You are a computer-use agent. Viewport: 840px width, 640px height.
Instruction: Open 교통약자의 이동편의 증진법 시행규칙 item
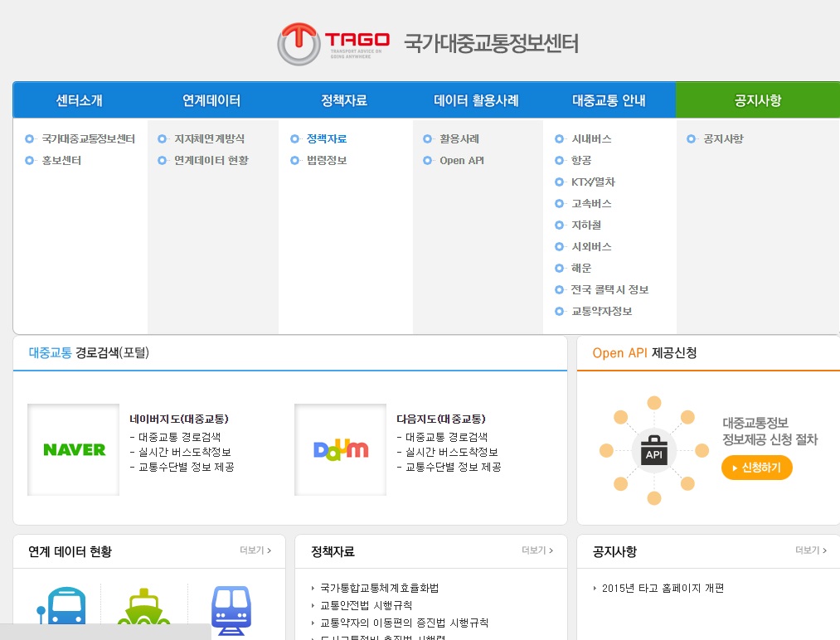(x=405, y=623)
